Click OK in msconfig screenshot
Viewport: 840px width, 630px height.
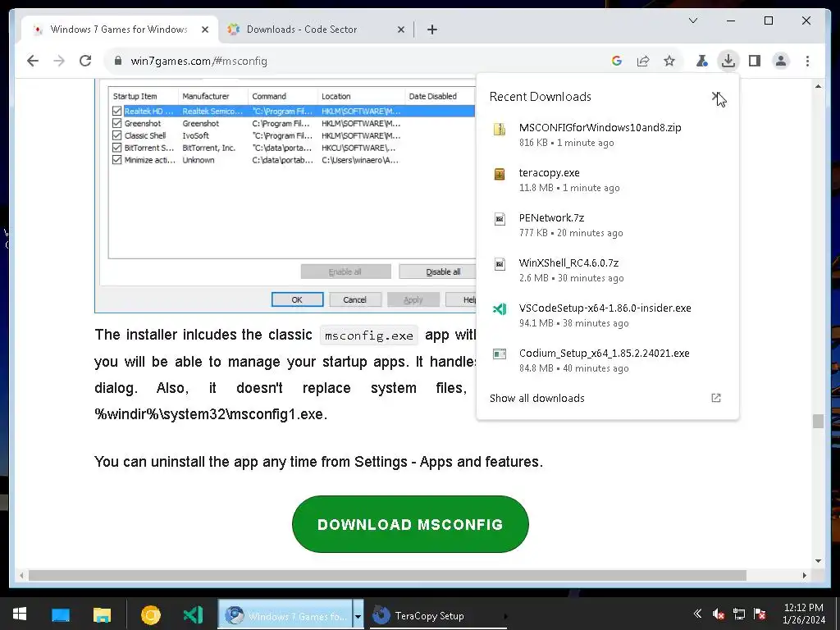click(297, 299)
